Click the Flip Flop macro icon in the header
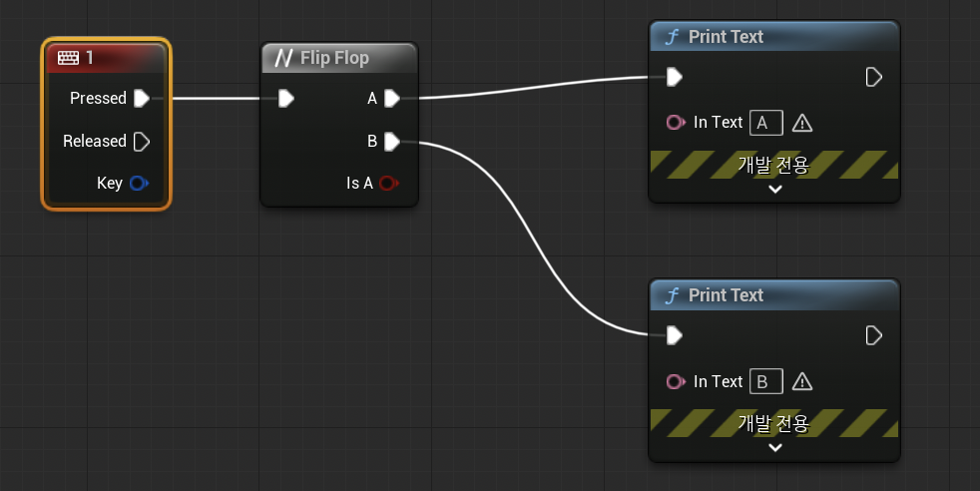Screen dimensions: 980x491 (x=283, y=58)
